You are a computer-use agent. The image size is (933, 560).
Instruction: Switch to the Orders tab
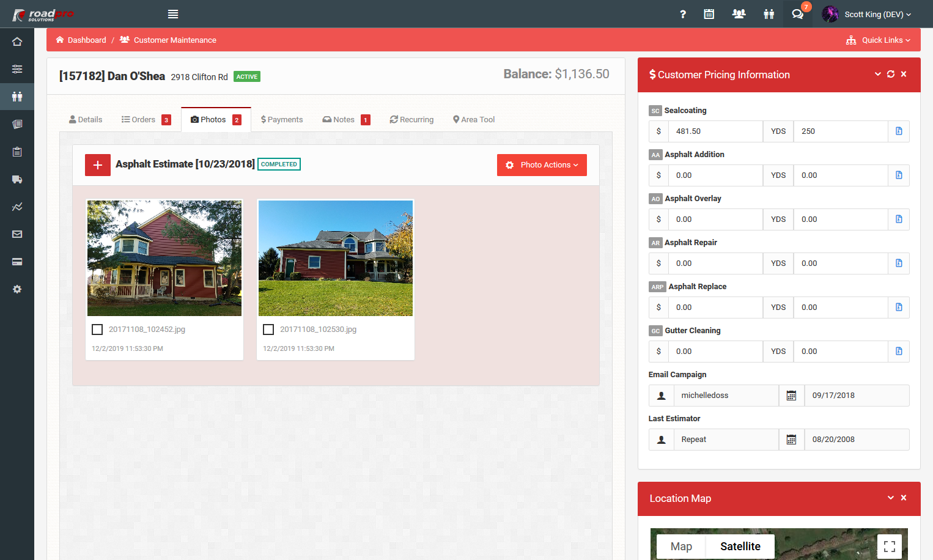coord(143,120)
